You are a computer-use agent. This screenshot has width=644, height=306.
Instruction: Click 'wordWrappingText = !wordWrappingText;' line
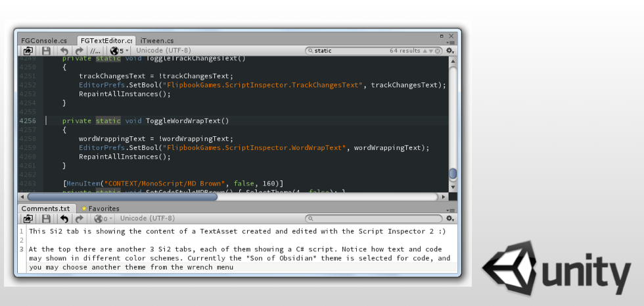click(156, 139)
